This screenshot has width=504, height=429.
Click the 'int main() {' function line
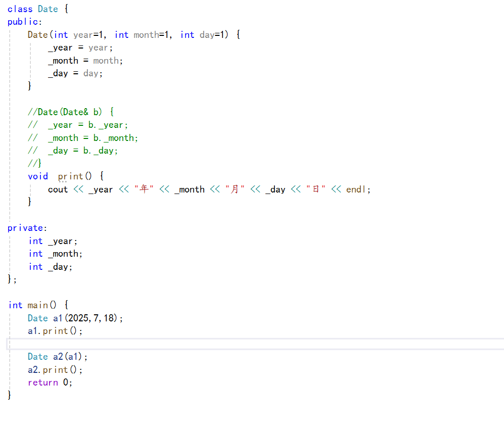click(38, 305)
